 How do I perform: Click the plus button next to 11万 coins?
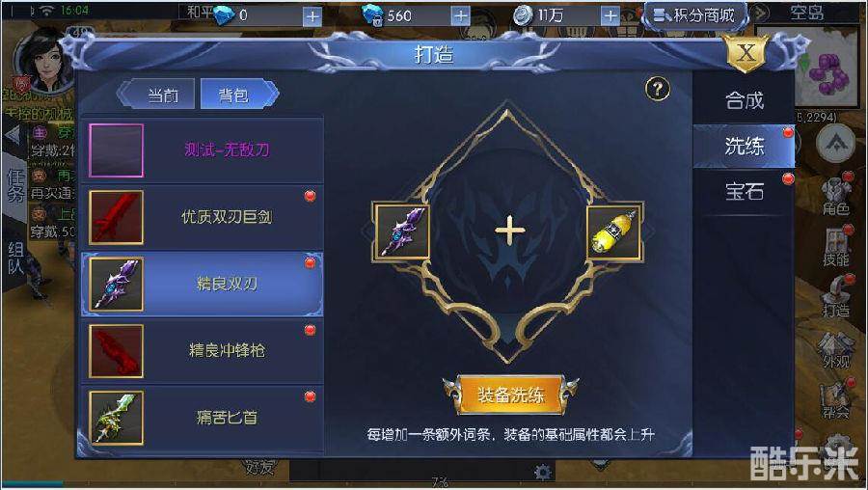[610, 16]
